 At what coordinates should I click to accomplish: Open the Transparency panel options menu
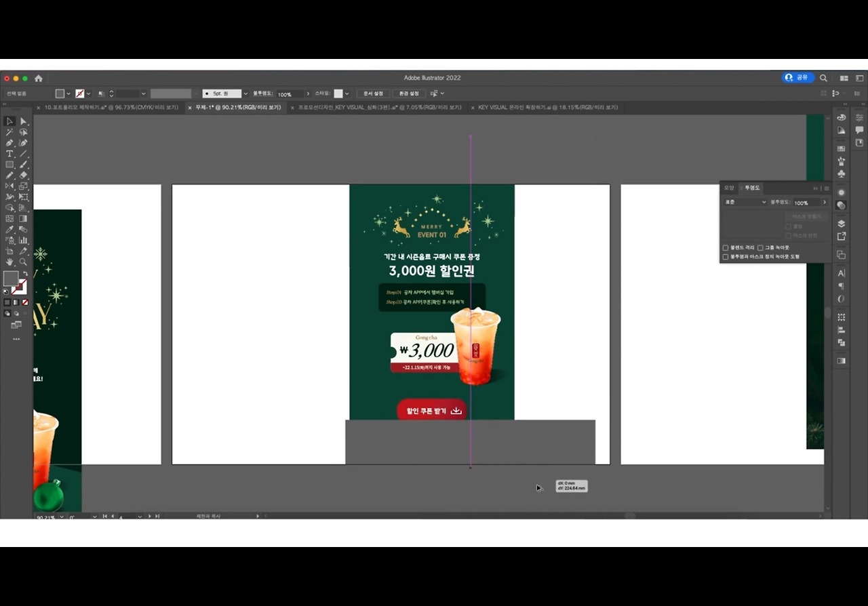[x=826, y=188]
